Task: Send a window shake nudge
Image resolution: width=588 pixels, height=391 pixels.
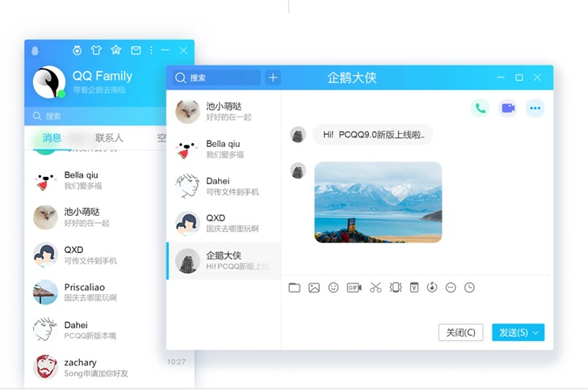Action: pyautogui.click(x=396, y=288)
